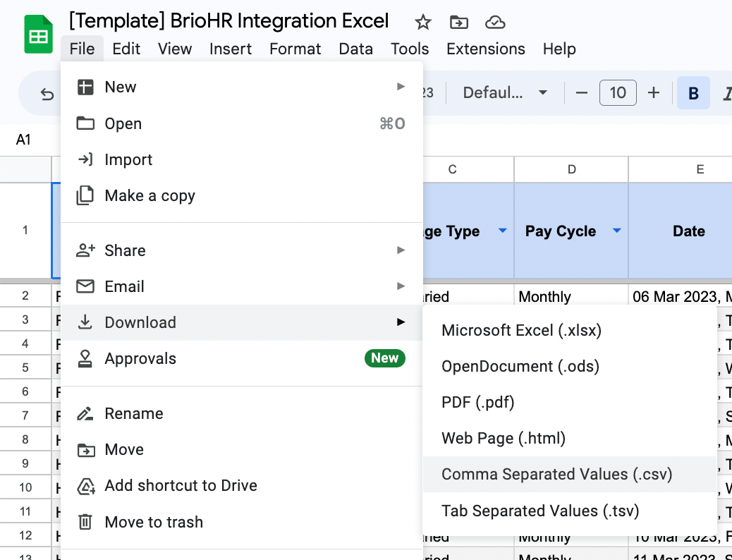Open the Data menu
Screen dimensions: 732x560
coord(355,49)
